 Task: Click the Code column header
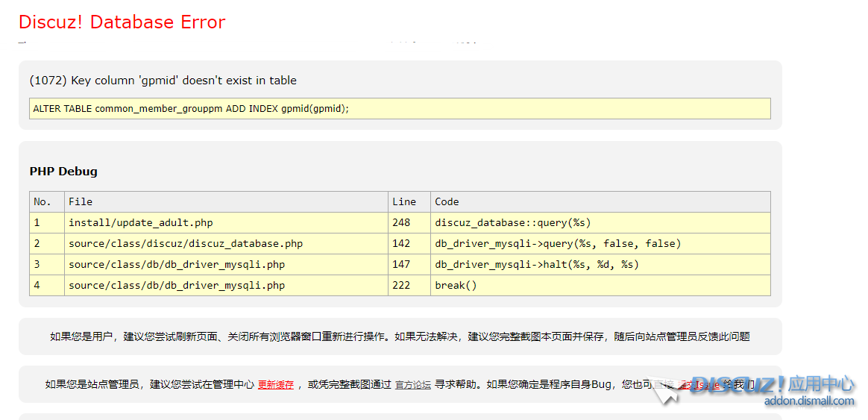click(447, 202)
